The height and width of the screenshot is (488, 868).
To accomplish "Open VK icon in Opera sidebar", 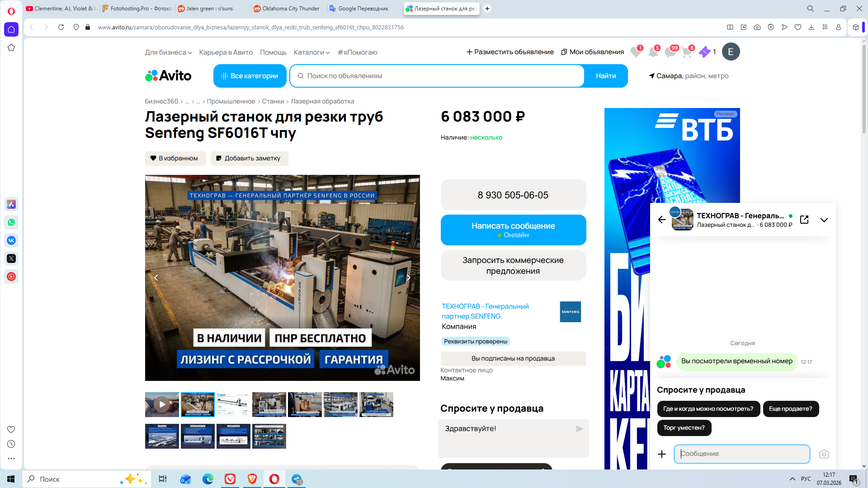I will (x=11, y=240).
